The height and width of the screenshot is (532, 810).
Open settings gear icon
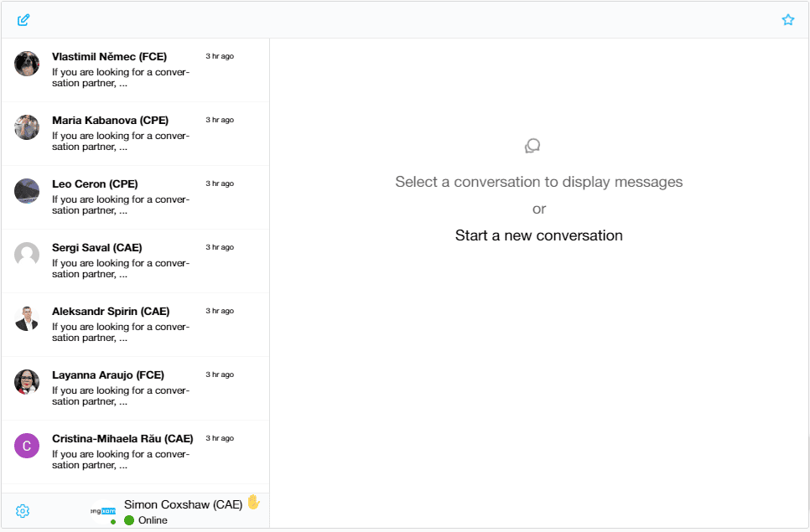[x=23, y=511]
